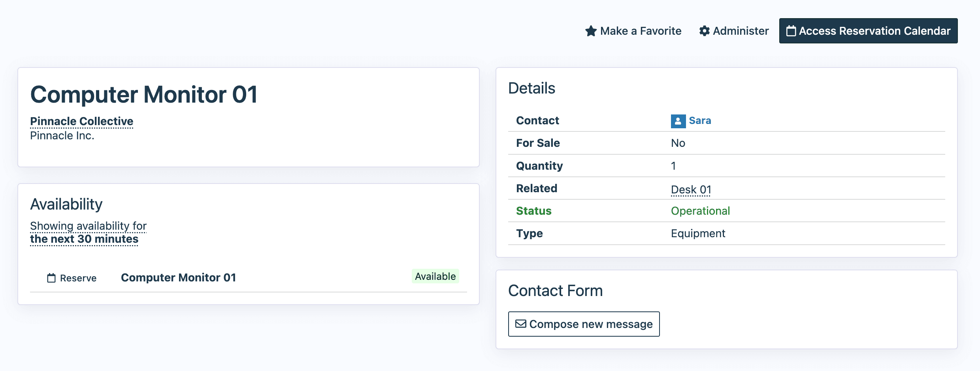
Task: Open contact Sara's profile link
Action: [x=700, y=121]
